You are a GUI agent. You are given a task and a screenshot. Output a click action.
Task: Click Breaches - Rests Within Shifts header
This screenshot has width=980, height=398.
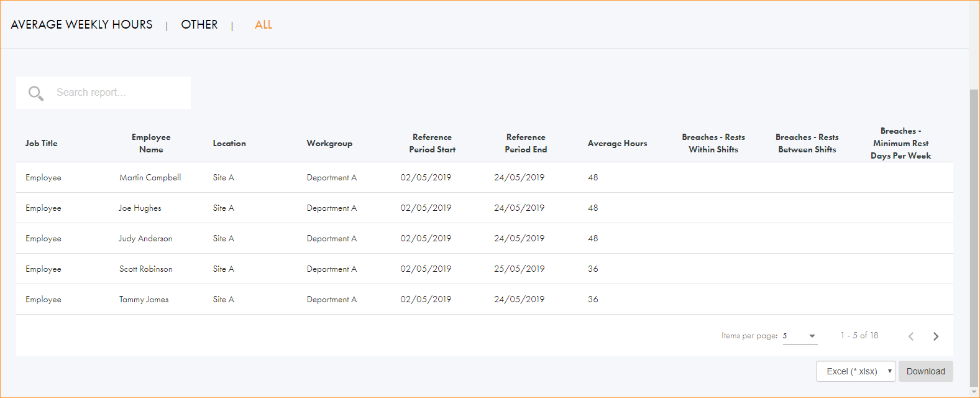713,143
